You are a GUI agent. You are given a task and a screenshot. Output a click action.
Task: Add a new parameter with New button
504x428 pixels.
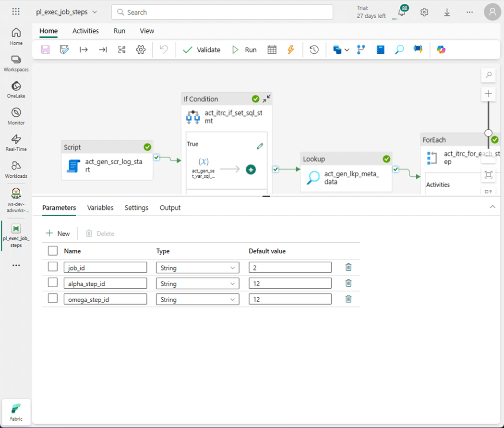click(x=58, y=233)
